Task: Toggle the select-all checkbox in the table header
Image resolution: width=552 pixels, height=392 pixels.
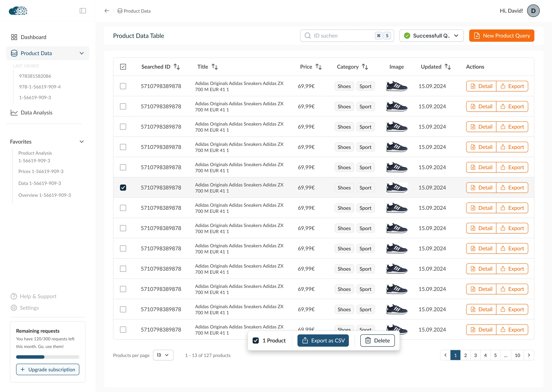Action: click(123, 67)
